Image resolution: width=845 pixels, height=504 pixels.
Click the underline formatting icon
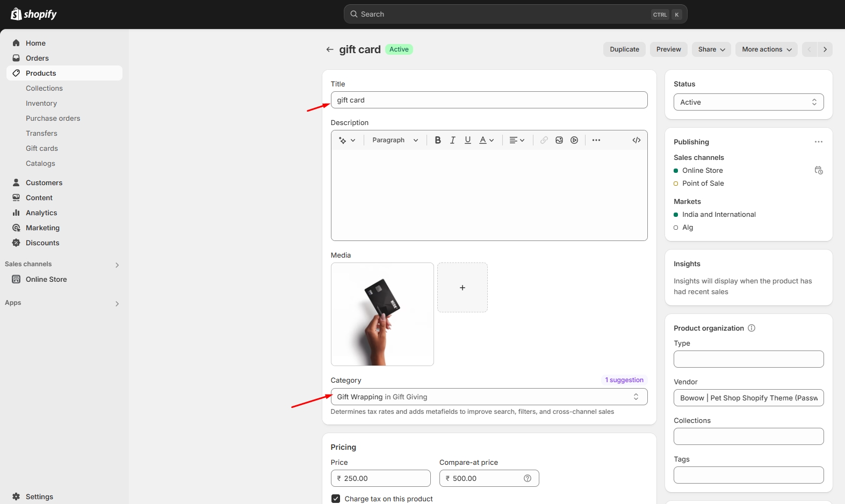coord(468,140)
